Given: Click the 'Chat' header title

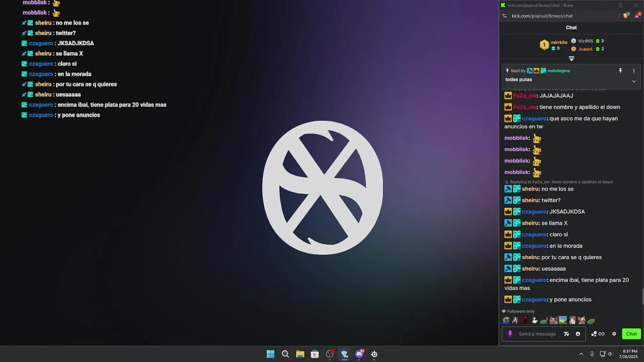Looking at the screenshot, I should [572, 28].
